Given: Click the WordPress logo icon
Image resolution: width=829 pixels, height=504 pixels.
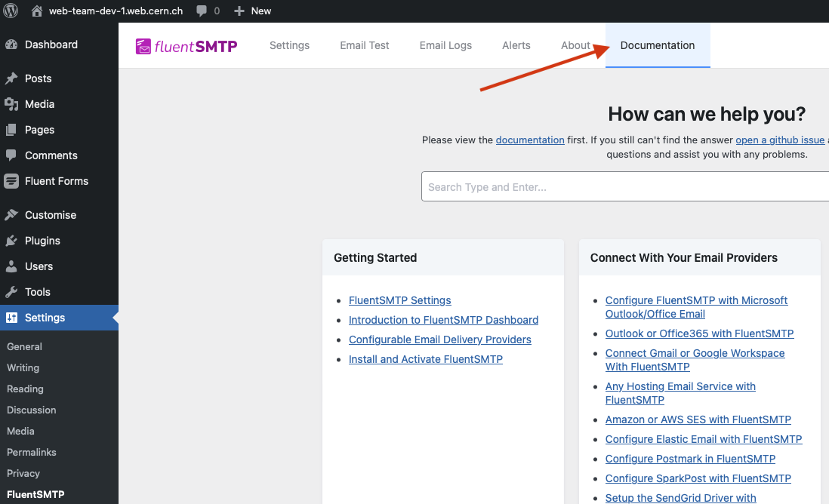Looking at the screenshot, I should [11, 11].
